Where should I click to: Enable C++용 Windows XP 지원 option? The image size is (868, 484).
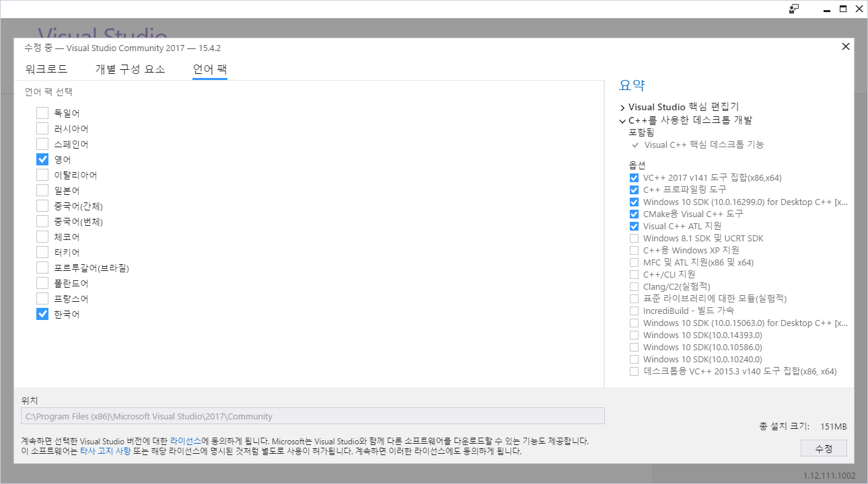(634, 251)
